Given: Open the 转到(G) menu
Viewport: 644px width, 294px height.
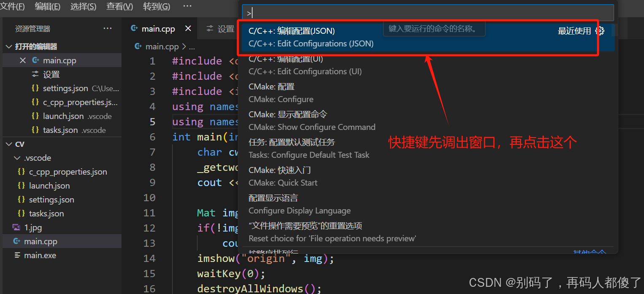Looking at the screenshot, I should coord(156,6).
